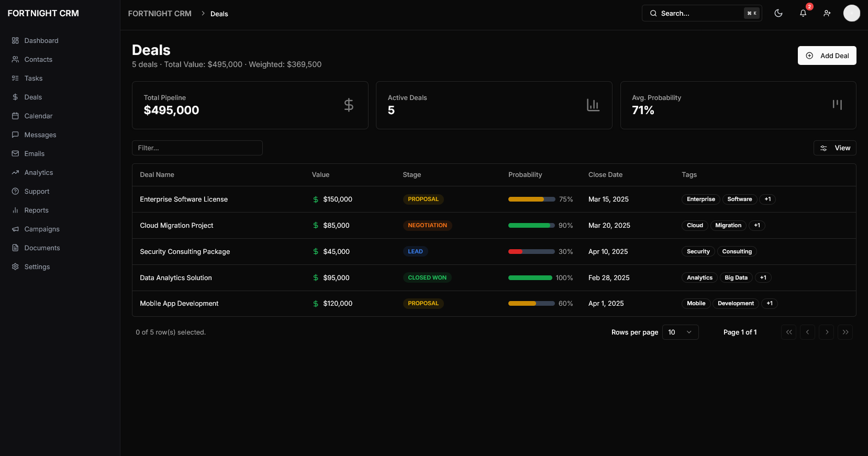Click the Security tag

pos(698,252)
